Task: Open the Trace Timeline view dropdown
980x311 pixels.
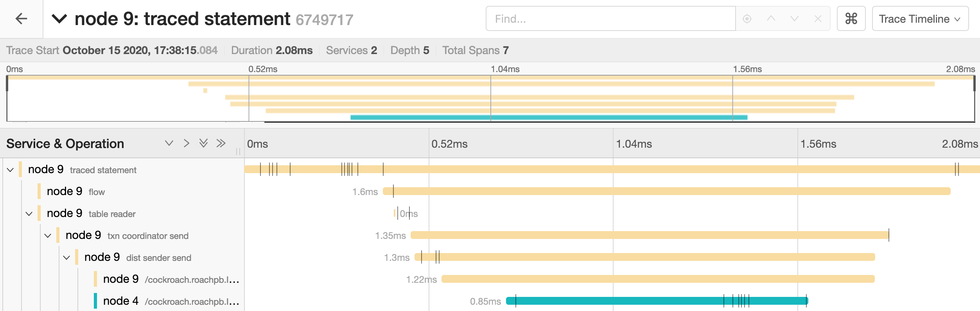Action: click(x=920, y=19)
